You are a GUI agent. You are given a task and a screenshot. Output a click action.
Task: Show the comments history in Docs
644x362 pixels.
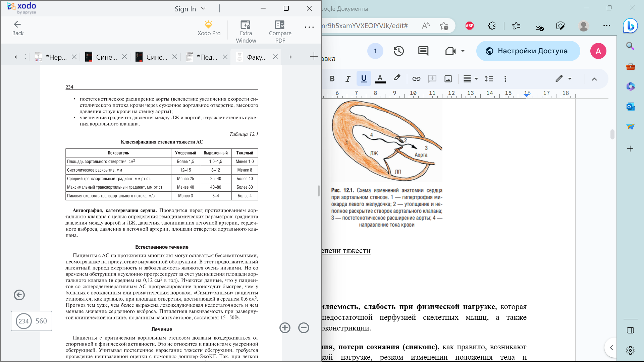[423, 51]
